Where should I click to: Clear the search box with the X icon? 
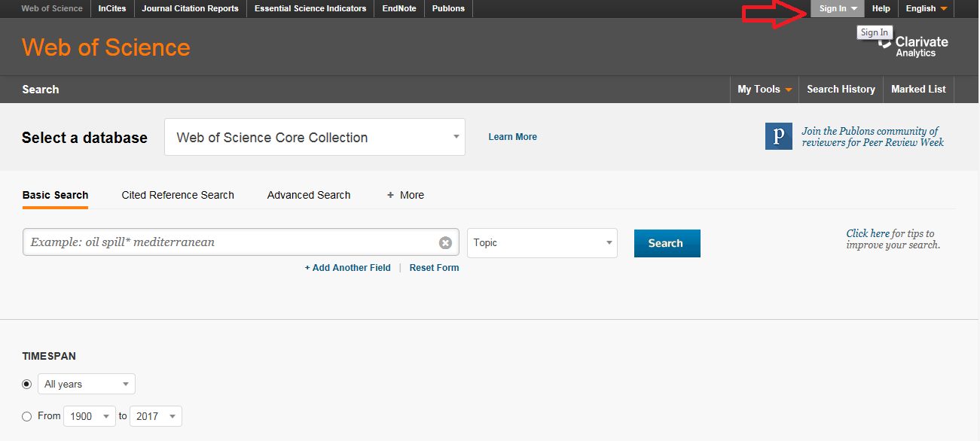(x=445, y=242)
